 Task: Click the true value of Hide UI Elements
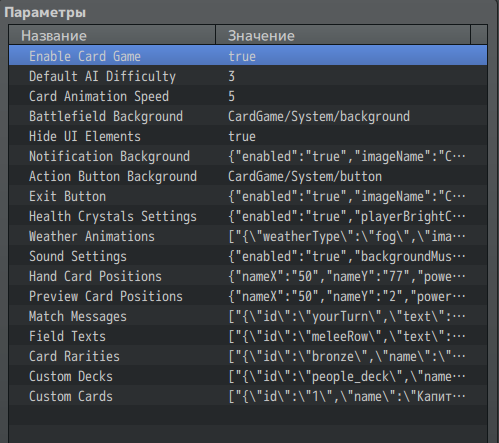coord(242,136)
